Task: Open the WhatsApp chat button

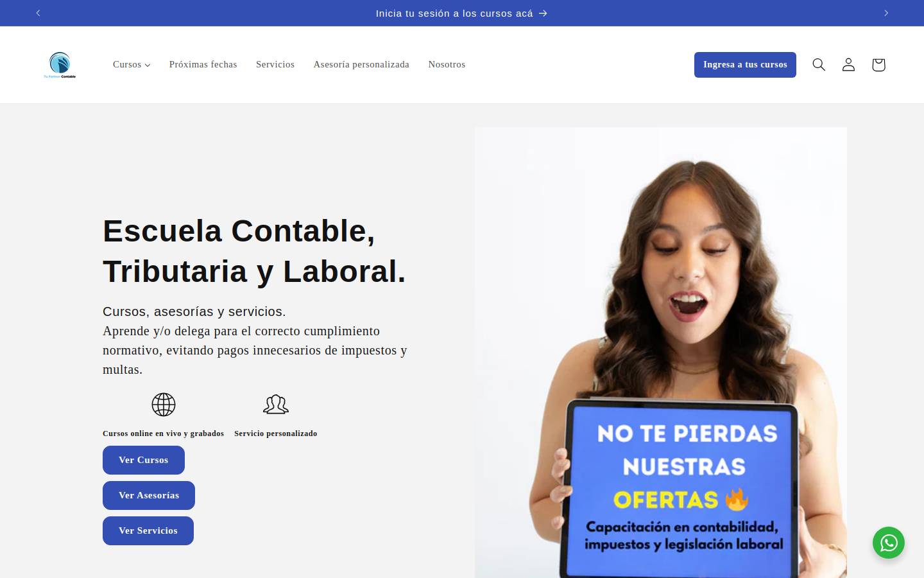Action: [889, 543]
